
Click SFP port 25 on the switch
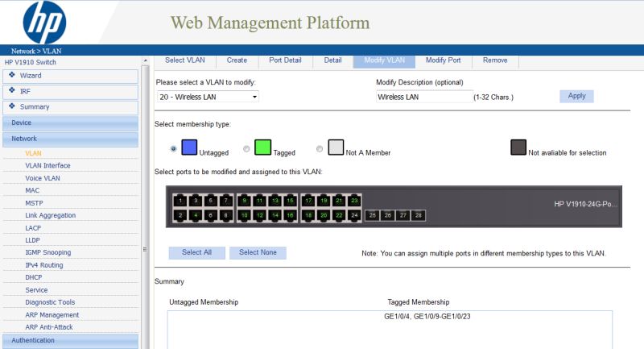coord(373,215)
